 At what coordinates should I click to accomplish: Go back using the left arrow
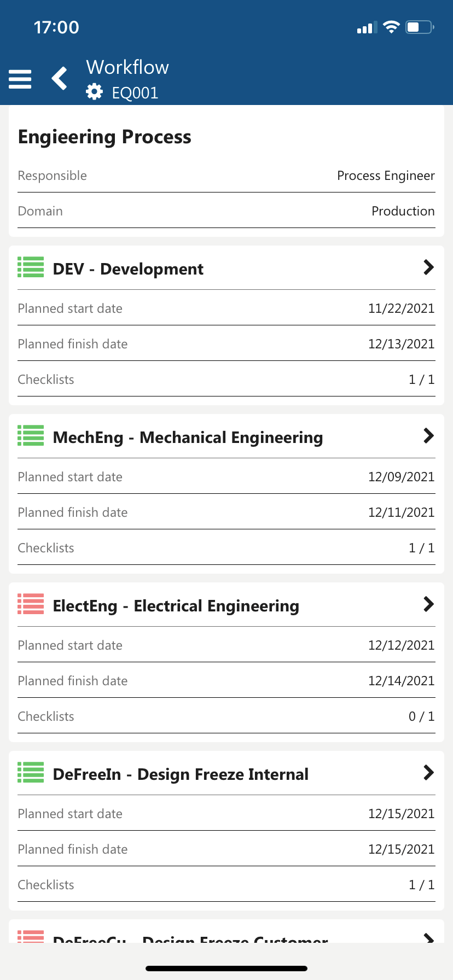point(60,79)
